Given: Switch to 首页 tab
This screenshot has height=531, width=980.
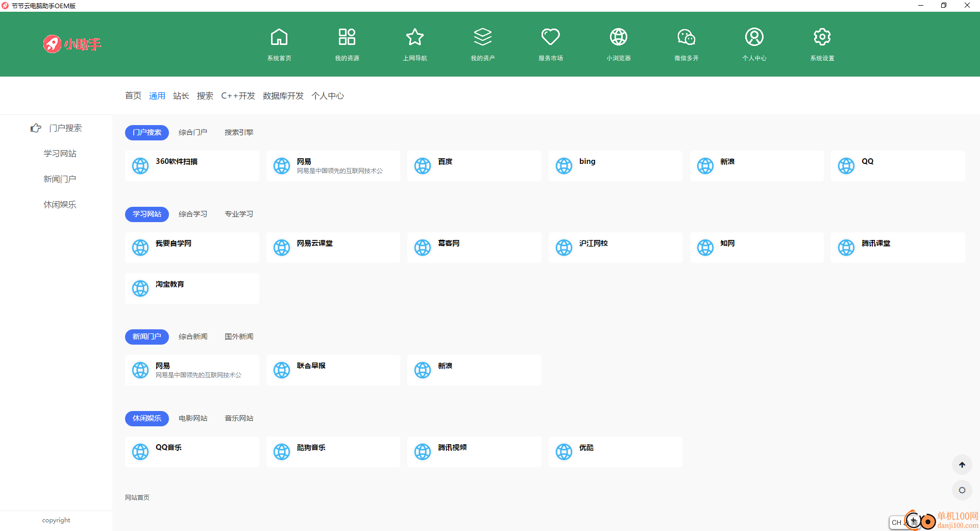Looking at the screenshot, I should 133,95.
